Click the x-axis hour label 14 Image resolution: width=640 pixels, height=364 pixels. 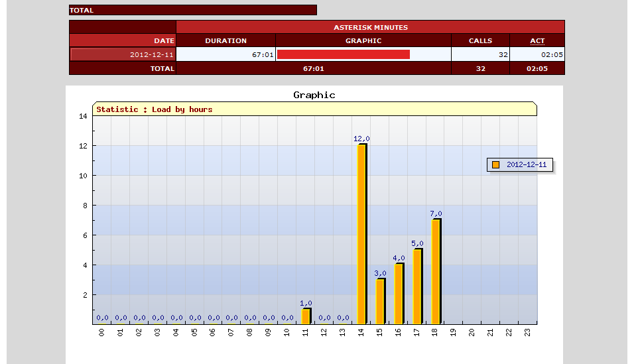click(x=361, y=333)
